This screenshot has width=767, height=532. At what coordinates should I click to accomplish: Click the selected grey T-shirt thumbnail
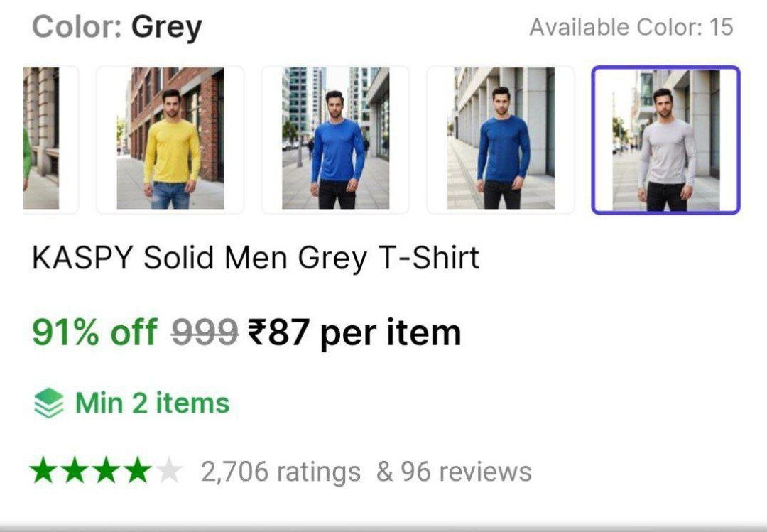[x=665, y=139]
